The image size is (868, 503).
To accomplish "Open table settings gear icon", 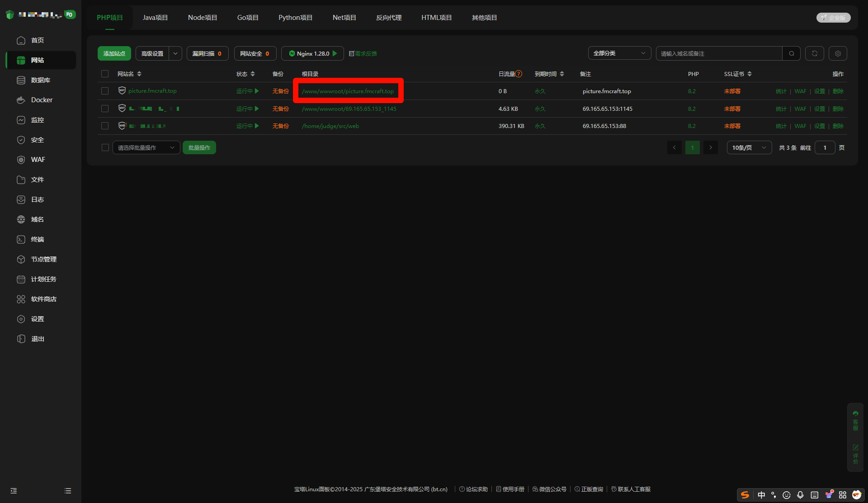I will coord(838,53).
